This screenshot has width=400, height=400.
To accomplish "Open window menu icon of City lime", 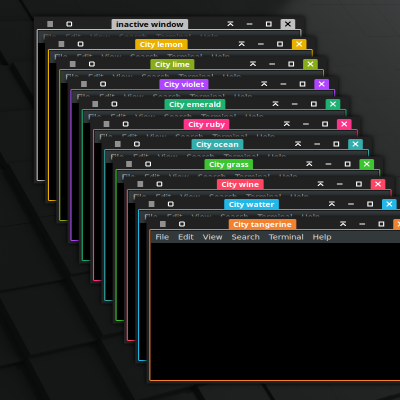I will [x=73, y=64].
